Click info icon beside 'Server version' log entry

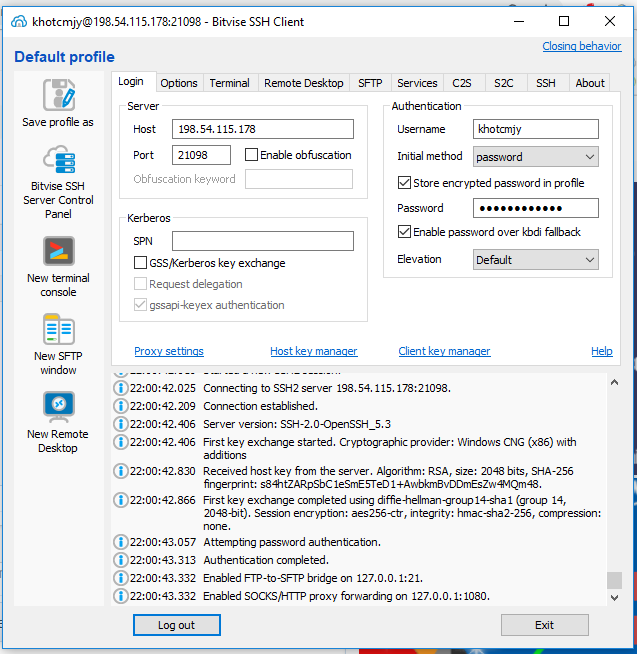click(x=121, y=424)
